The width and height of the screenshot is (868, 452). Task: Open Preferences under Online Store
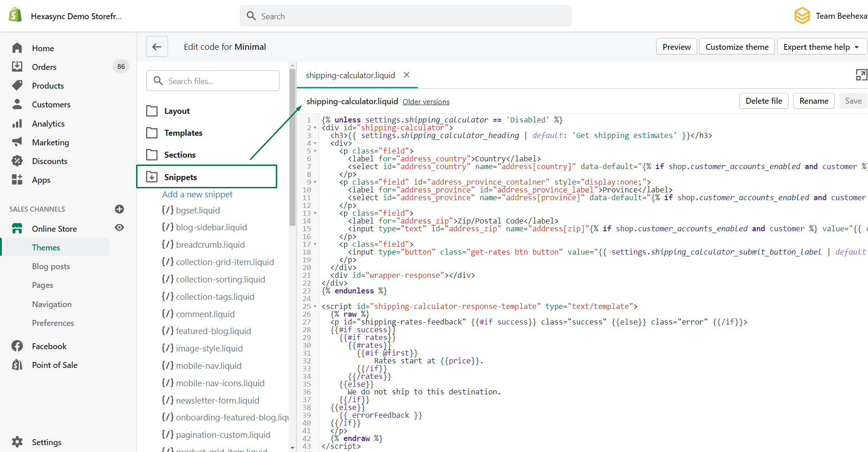(53, 323)
